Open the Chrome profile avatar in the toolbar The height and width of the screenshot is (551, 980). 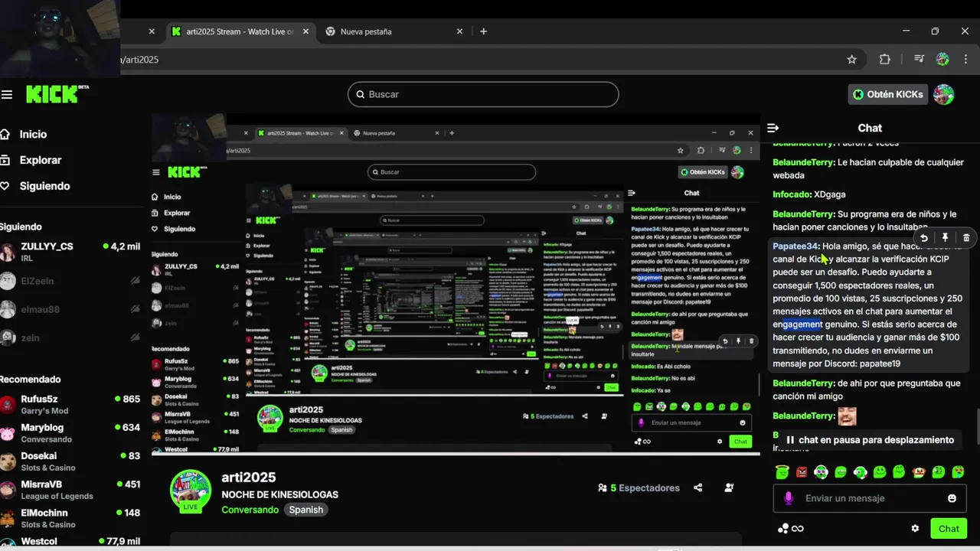(942, 59)
